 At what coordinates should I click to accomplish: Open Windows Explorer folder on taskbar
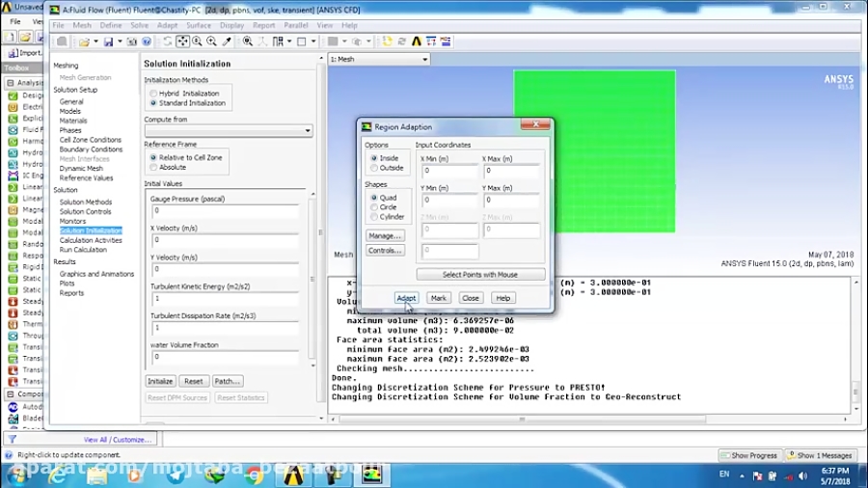coord(96,474)
